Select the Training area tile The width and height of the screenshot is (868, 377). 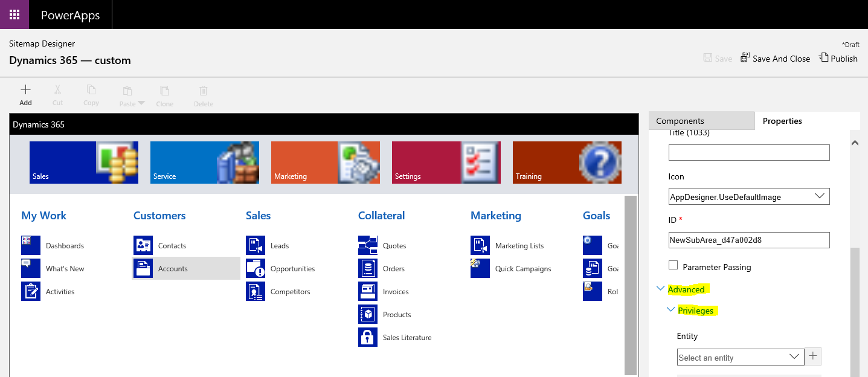point(567,163)
